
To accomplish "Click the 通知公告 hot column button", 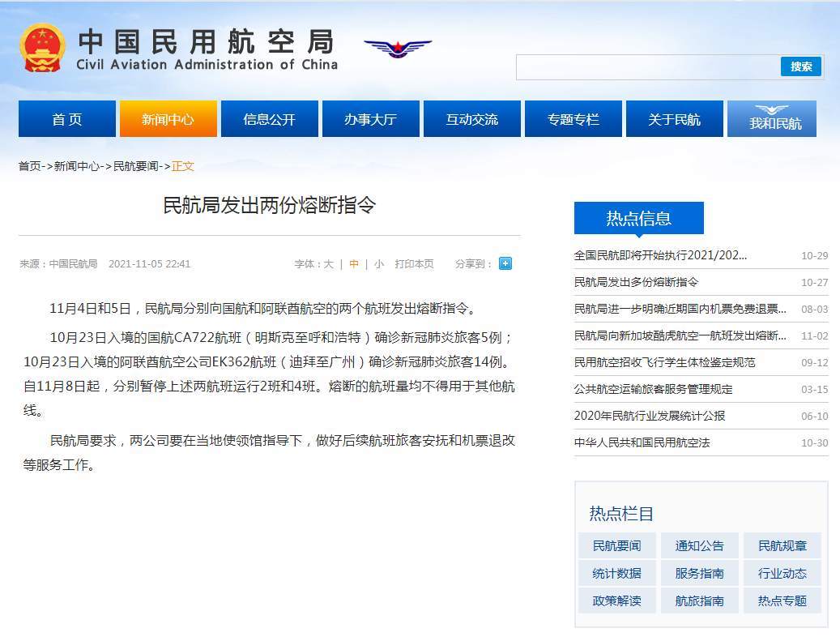I will tap(699, 545).
